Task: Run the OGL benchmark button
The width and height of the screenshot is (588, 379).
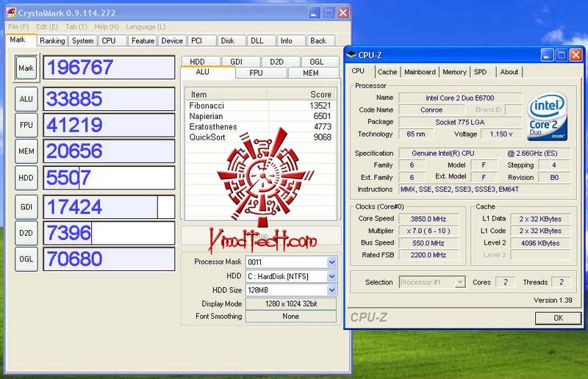Action: pos(26,259)
